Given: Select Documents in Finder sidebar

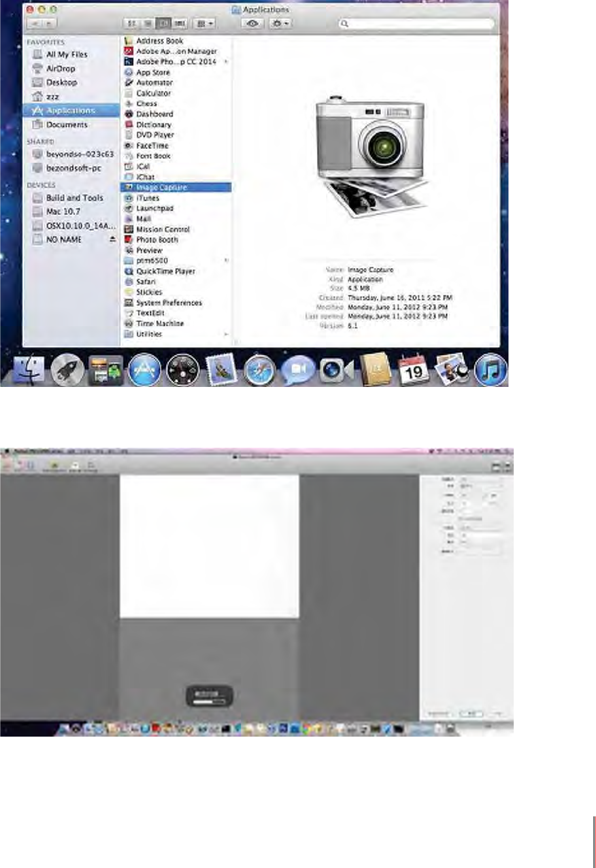Looking at the screenshot, I should 67,125.
